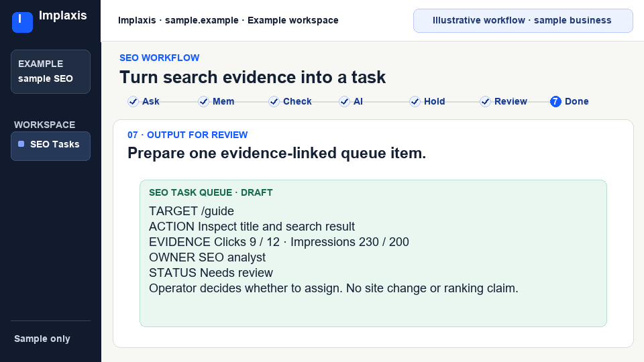Go to the AI step label

[358, 101]
